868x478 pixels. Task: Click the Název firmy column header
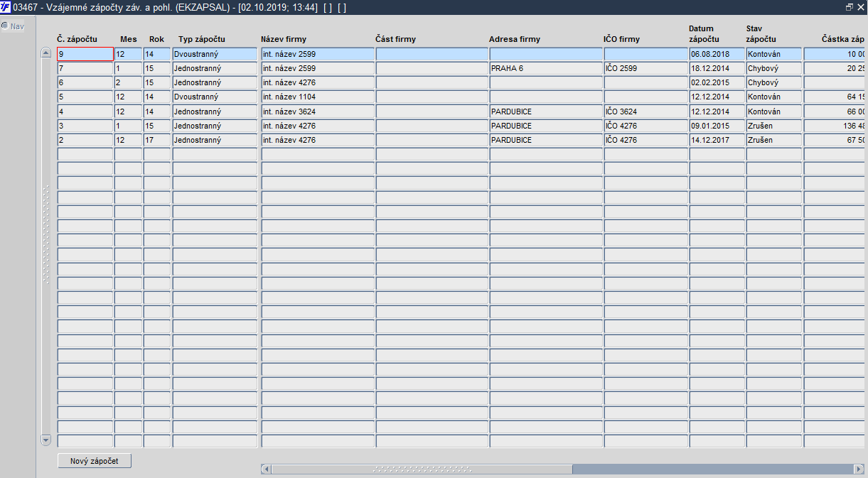[x=284, y=39]
